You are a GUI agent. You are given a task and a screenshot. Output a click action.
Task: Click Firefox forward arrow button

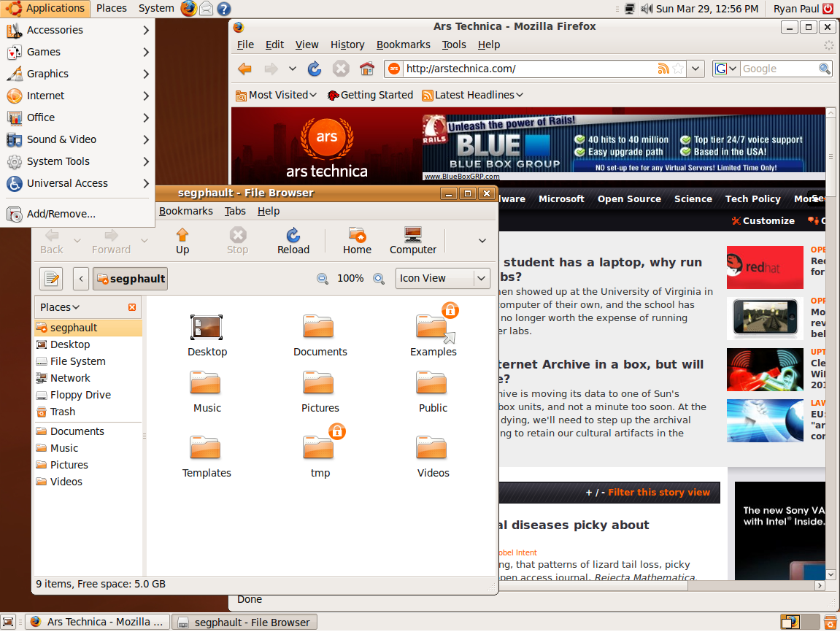(x=271, y=69)
